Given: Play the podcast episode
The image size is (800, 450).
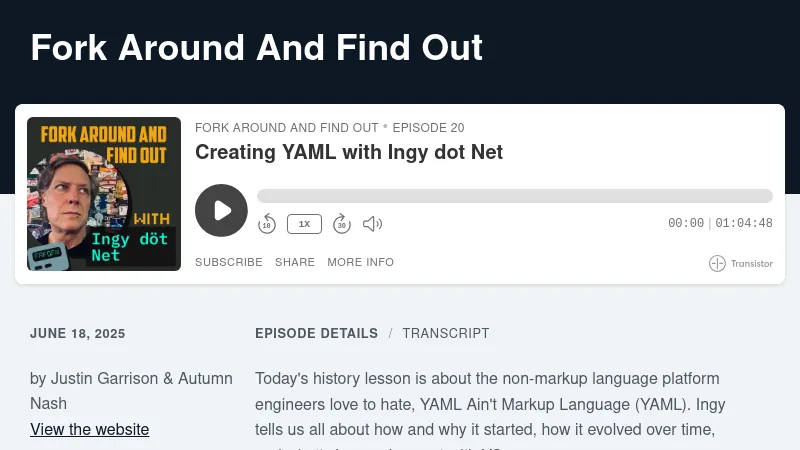Looking at the screenshot, I should point(221,210).
